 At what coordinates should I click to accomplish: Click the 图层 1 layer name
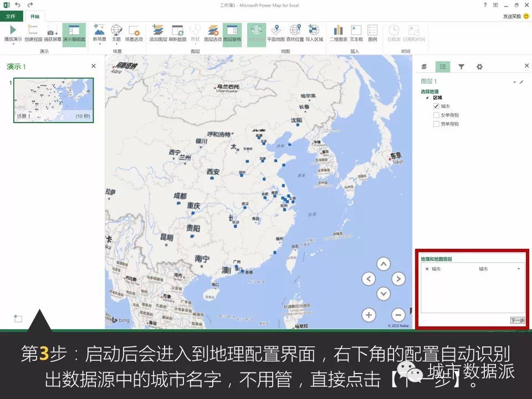[x=429, y=81]
